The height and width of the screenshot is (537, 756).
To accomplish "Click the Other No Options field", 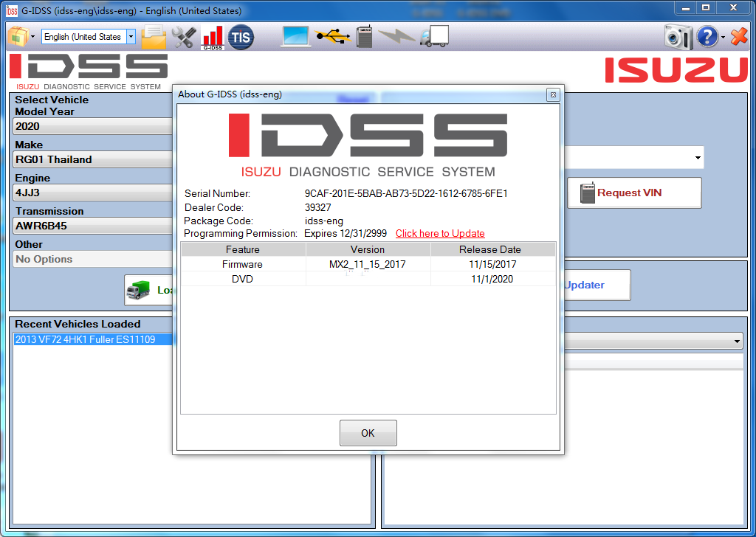I will 92,259.
